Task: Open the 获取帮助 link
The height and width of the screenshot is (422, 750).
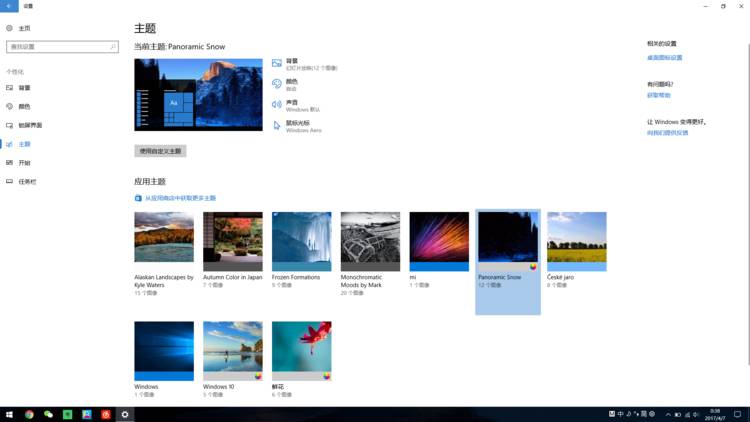Action: 659,95
